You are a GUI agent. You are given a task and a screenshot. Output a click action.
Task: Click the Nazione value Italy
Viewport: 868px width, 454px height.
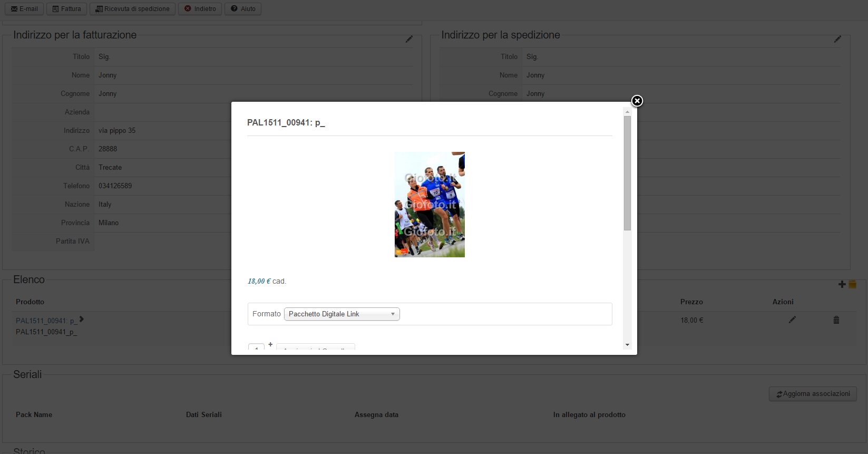105,205
